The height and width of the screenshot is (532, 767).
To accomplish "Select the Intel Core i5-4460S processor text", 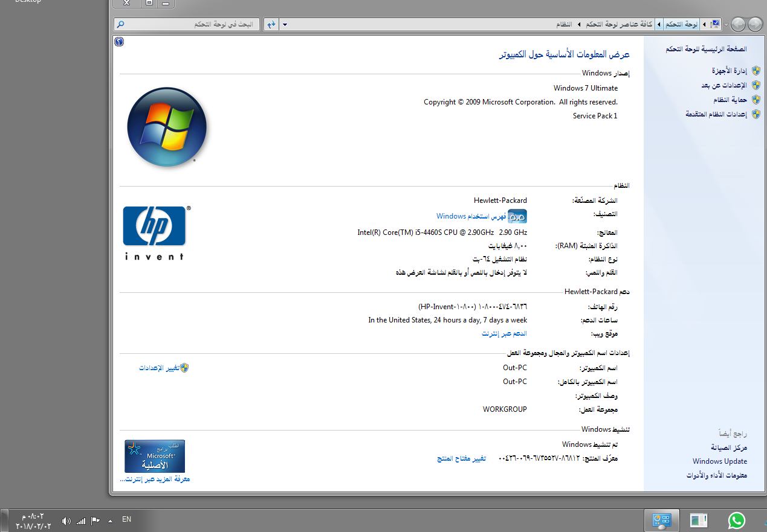I will [x=442, y=232].
